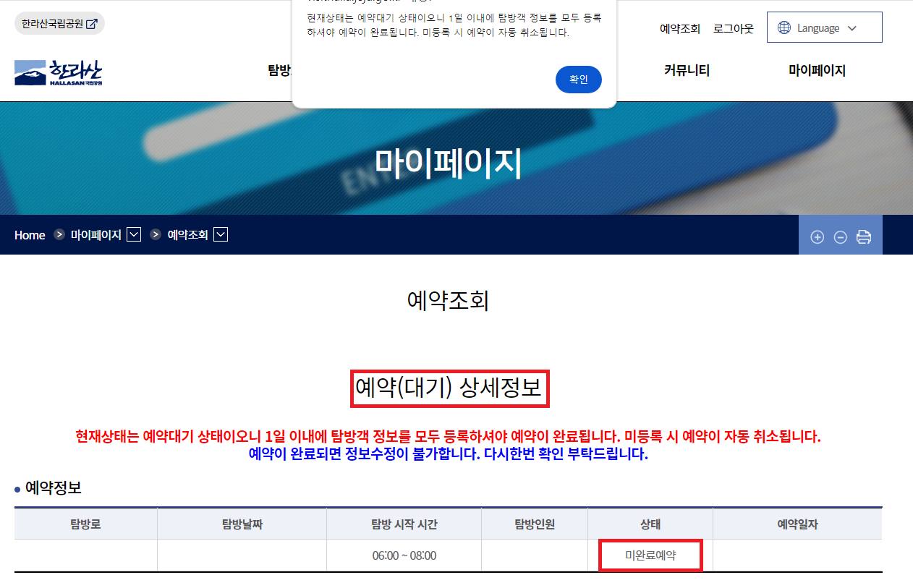
Task: Click 예약조회 in the top utility bar
Action: point(680,28)
